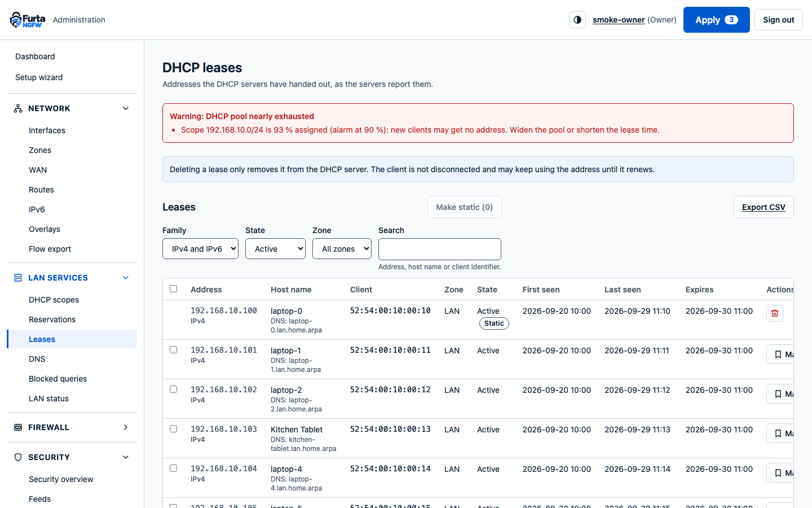Select the Kitchen Tablet lease checkbox

pos(174,429)
